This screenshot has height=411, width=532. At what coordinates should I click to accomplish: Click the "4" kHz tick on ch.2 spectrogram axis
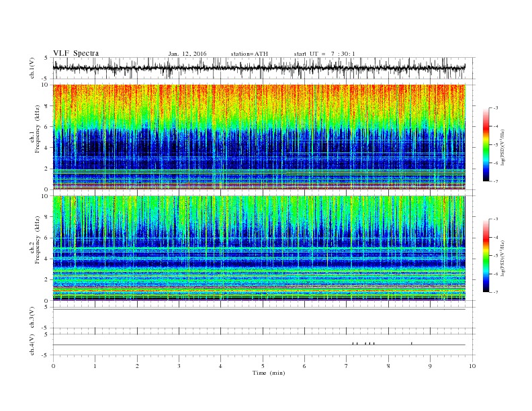47,259
